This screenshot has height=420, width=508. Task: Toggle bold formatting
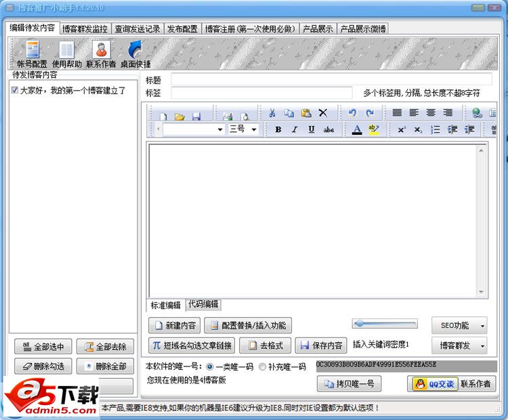point(278,129)
